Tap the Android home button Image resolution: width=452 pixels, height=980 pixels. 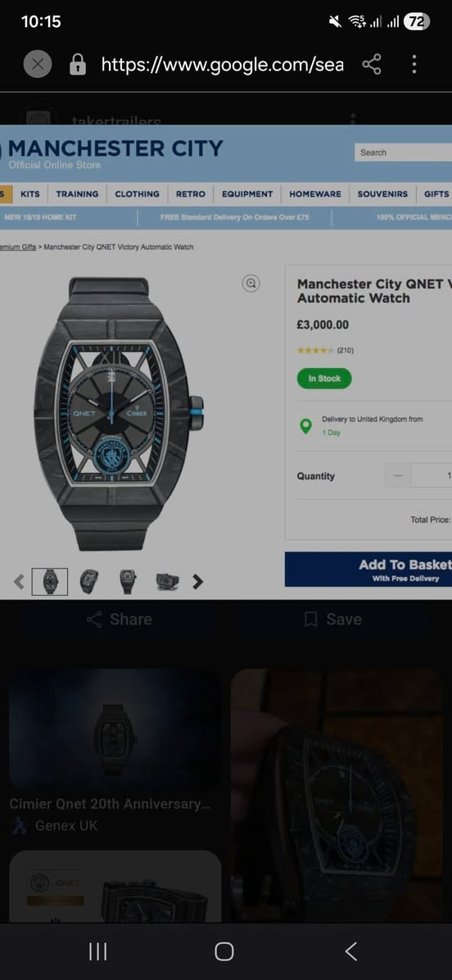coord(224,952)
